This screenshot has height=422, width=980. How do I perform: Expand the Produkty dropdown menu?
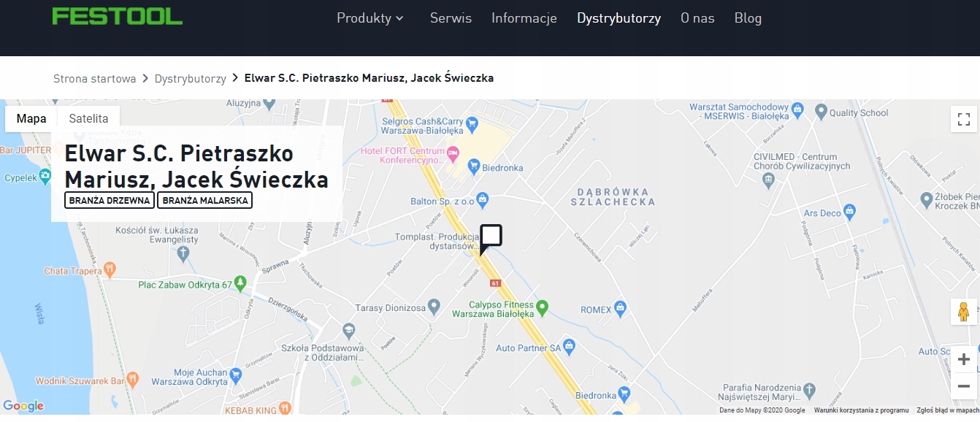coord(370,18)
